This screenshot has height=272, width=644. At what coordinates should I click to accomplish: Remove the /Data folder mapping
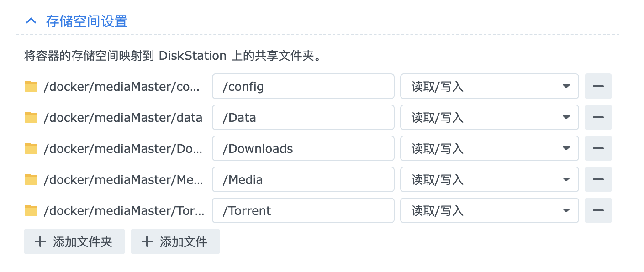click(x=598, y=117)
